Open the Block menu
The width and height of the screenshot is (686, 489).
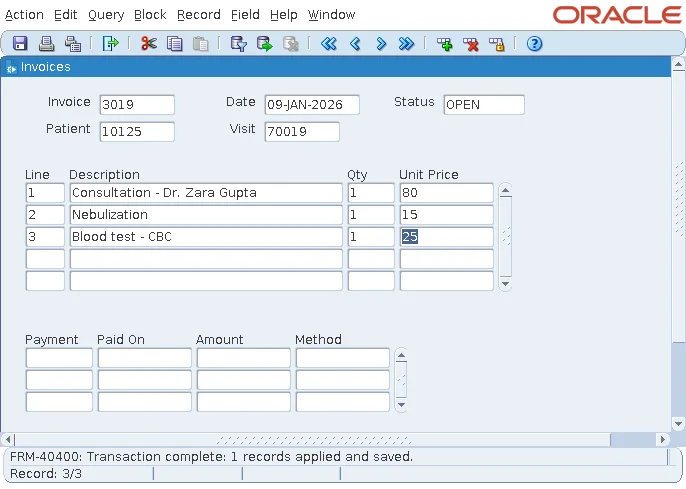click(150, 15)
